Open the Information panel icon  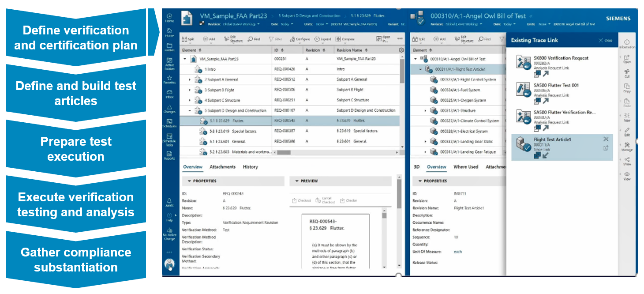click(x=627, y=44)
